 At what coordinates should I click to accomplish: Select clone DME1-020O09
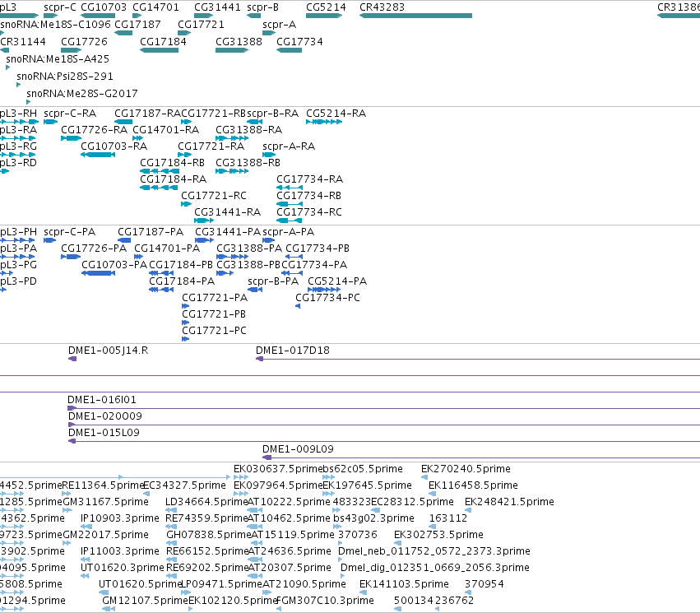click(384, 425)
